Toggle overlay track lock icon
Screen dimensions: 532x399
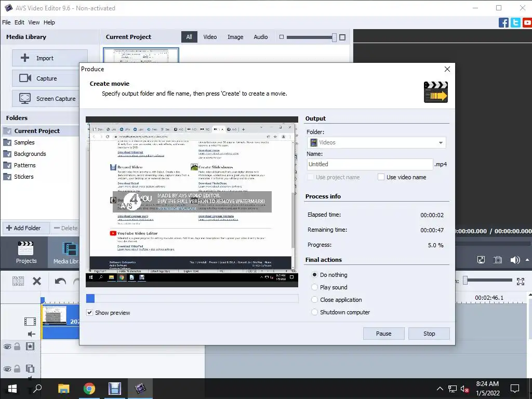pos(17,369)
